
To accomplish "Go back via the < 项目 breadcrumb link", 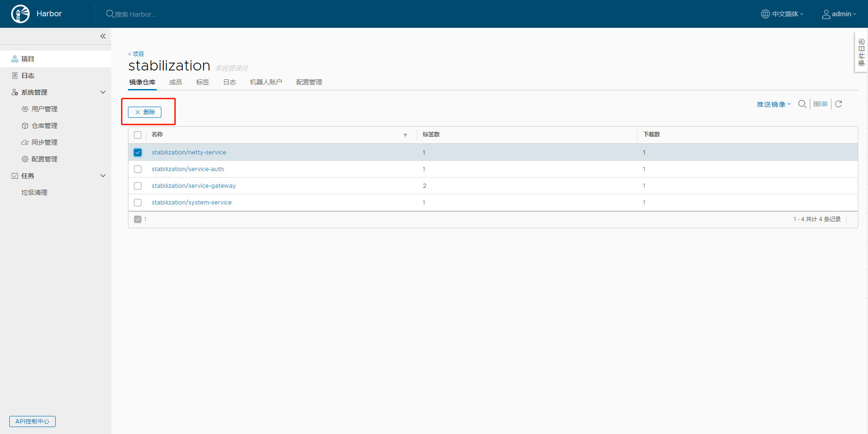I will click(136, 54).
